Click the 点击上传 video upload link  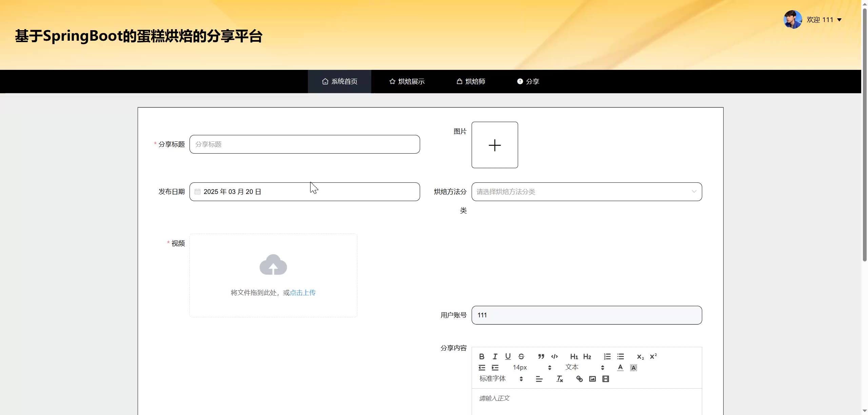pos(302,293)
